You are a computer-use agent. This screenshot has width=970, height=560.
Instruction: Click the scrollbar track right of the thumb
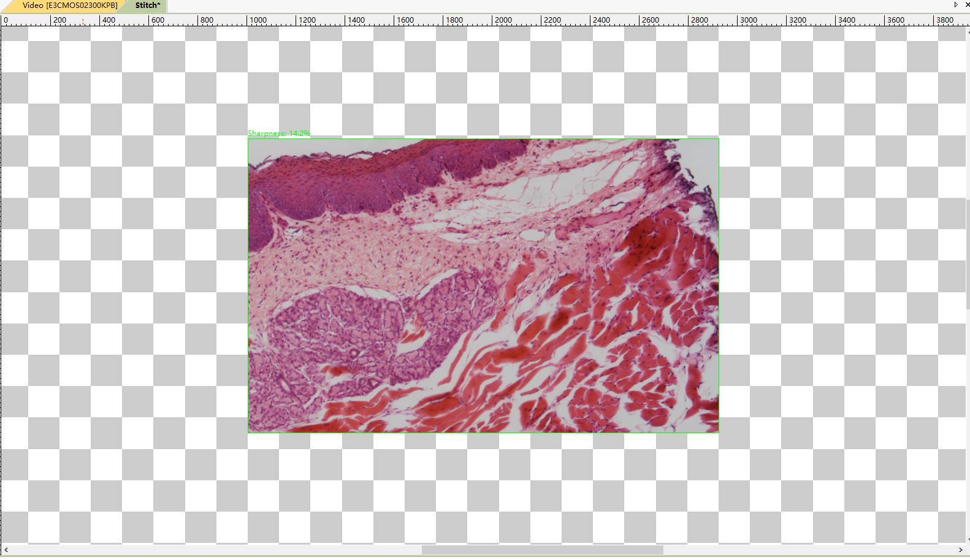point(809,550)
